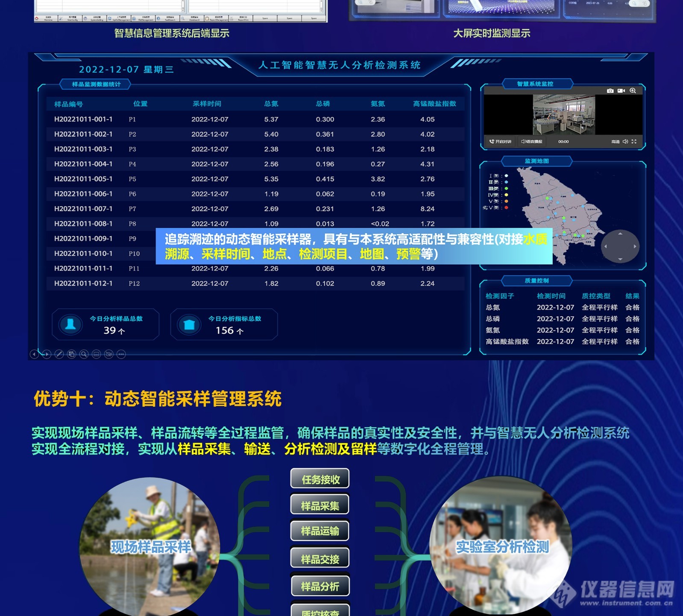Screen dimensions: 683x616
Task: Click the lab monitoring video feed
Action: (x=564, y=114)
